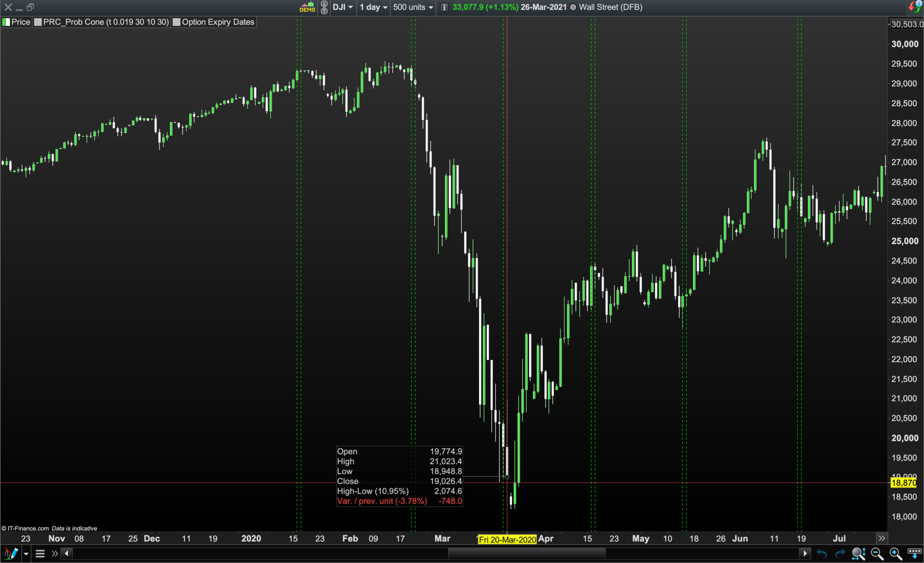Click the zoom out magnifier icon
Viewport: 924px width, 563px height.
click(877, 553)
